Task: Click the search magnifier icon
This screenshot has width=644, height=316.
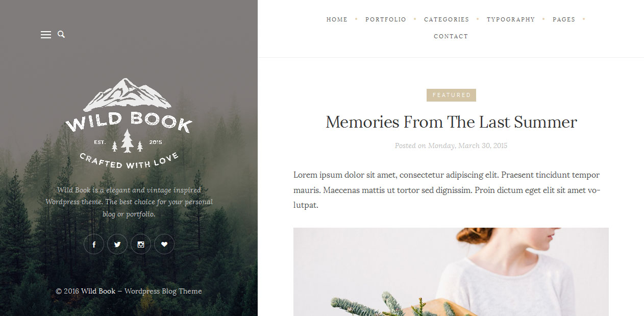Action: [61, 34]
